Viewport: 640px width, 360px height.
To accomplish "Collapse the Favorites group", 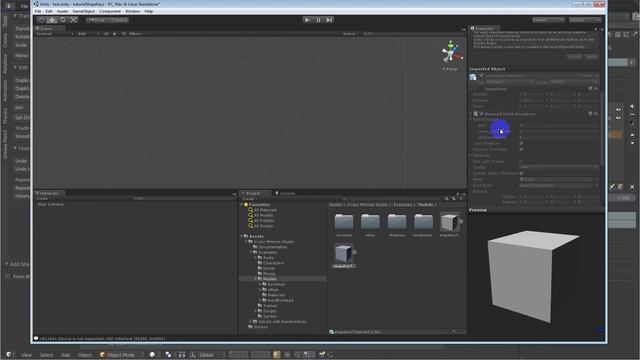I will (x=241, y=204).
